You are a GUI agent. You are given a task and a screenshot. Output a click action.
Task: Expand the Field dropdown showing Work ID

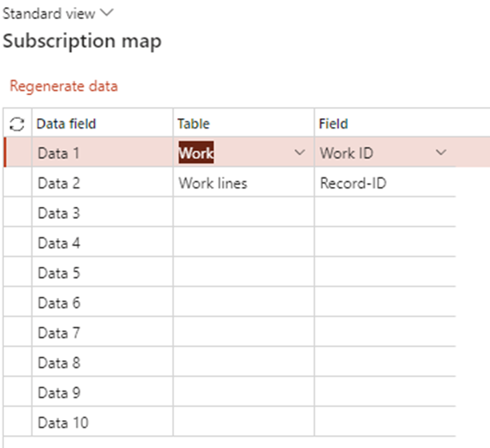click(441, 153)
